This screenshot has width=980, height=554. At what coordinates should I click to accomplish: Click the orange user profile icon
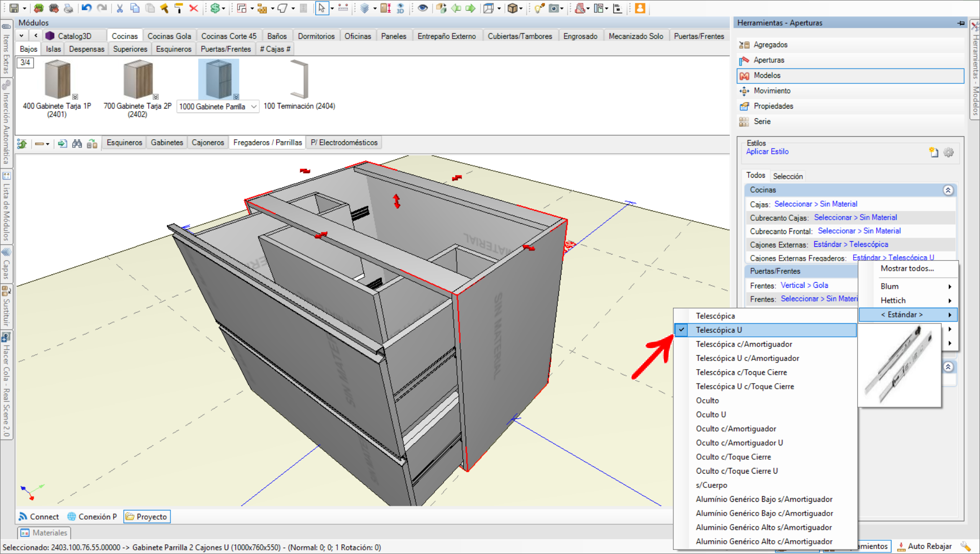click(x=640, y=8)
